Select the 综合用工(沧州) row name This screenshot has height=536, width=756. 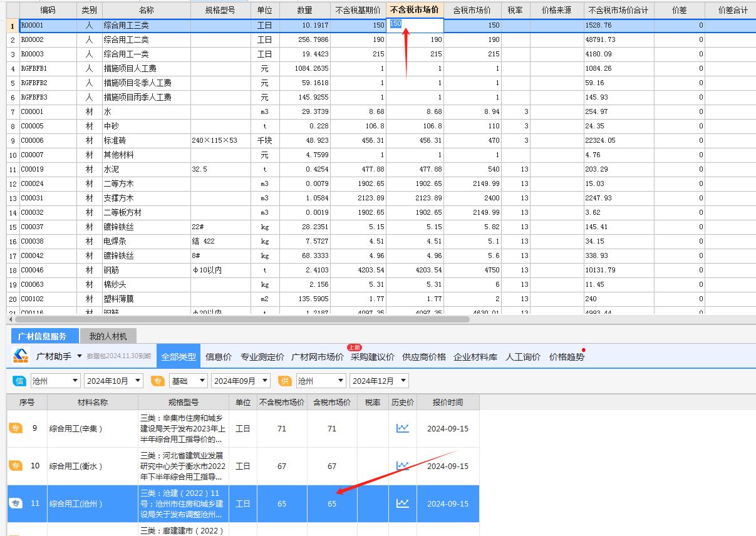click(x=93, y=503)
